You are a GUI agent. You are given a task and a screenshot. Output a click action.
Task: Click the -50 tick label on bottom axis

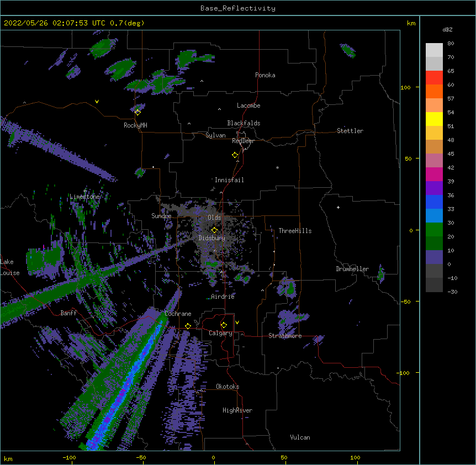141,457
